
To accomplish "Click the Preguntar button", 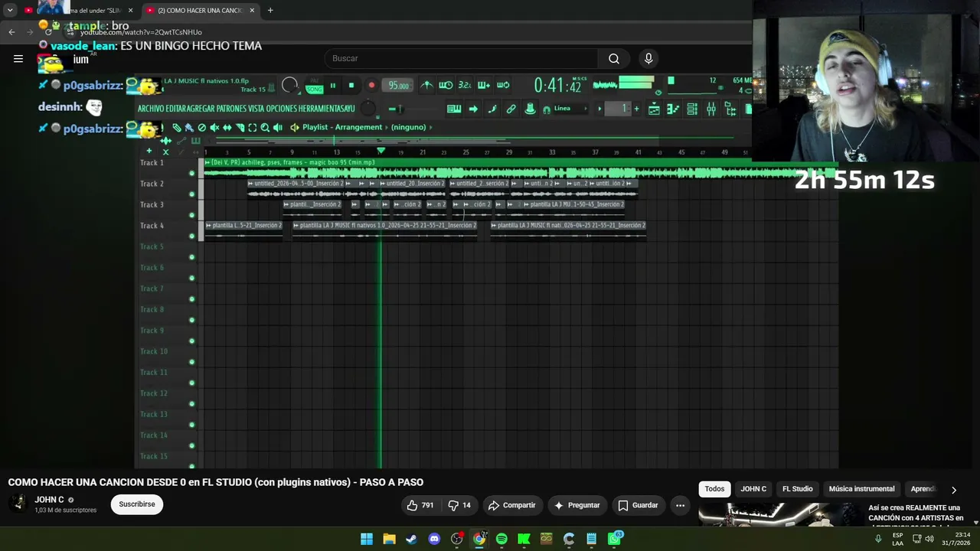I will coord(577,505).
